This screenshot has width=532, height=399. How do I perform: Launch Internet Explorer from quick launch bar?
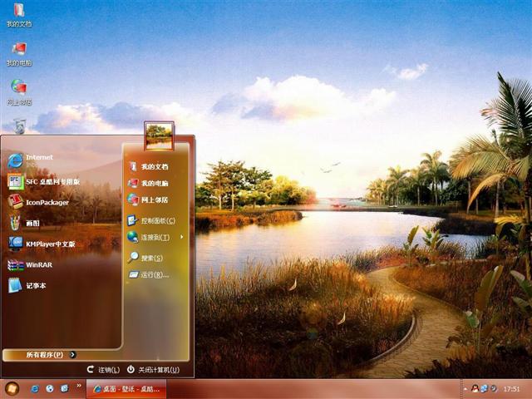click(35, 389)
